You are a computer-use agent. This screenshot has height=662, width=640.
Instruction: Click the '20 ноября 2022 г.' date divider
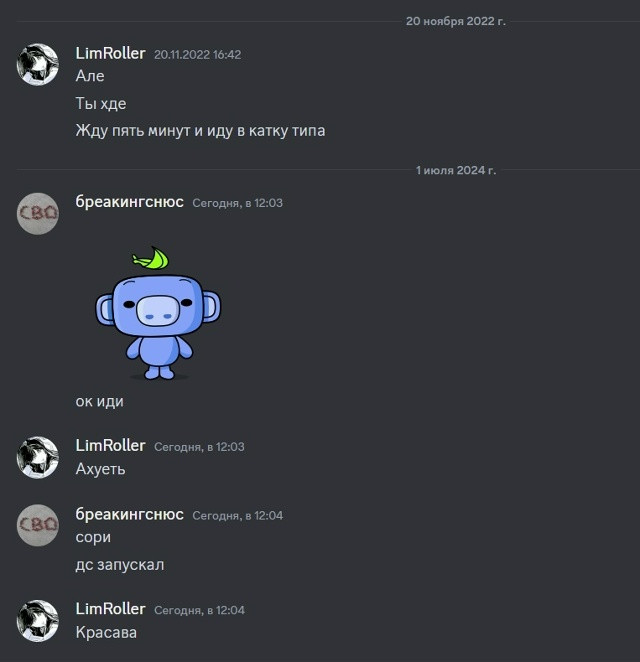tap(456, 21)
